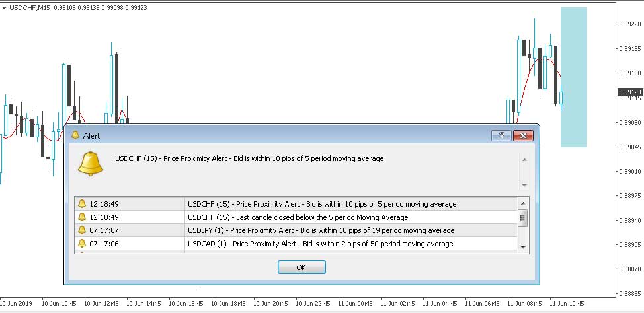Select the USDCAD 50 period alert message

point(321,244)
